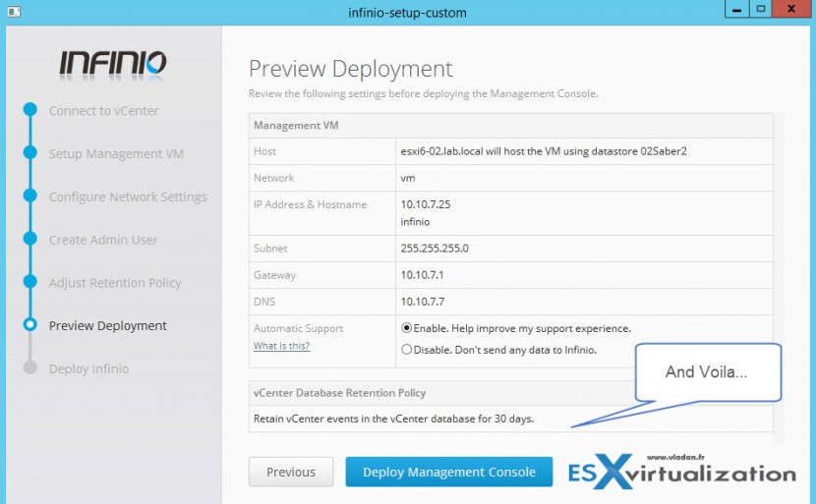Click the hostname value infinio

[415, 222]
